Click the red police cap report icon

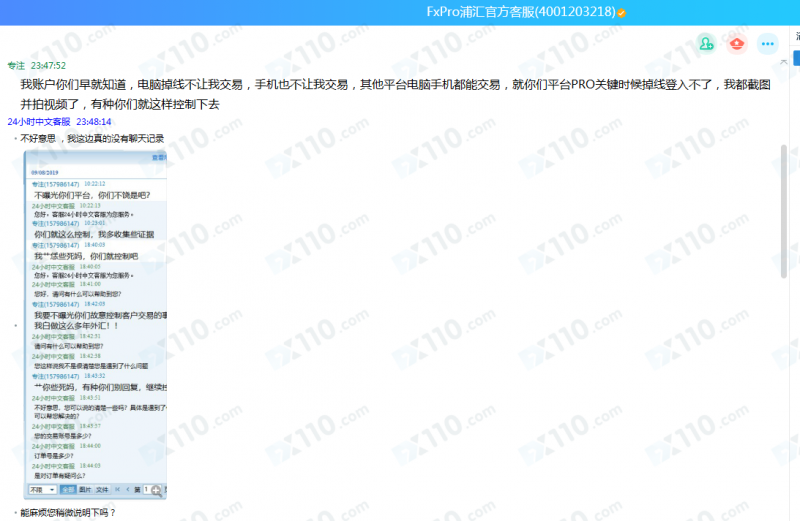(737, 43)
